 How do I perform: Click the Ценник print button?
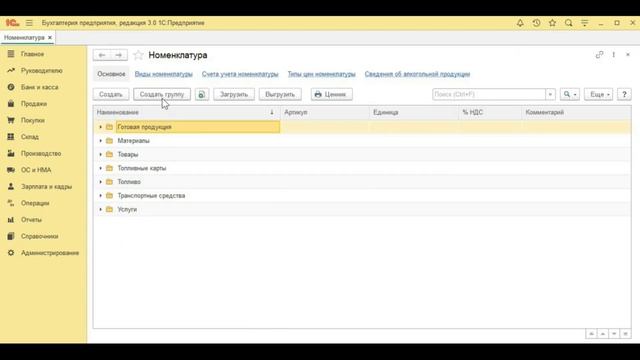pyautogui.click(x=331, y=94)
